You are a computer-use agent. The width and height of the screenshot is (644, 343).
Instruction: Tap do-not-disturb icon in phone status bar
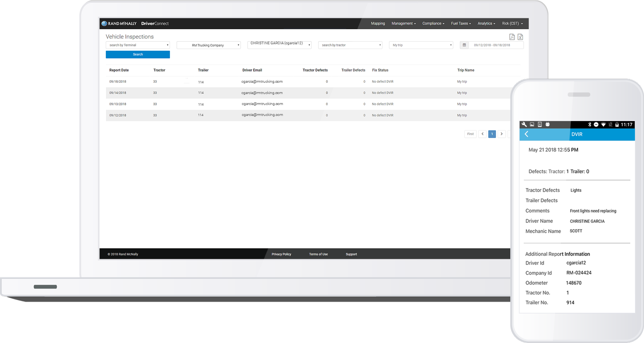coord(596,124)
